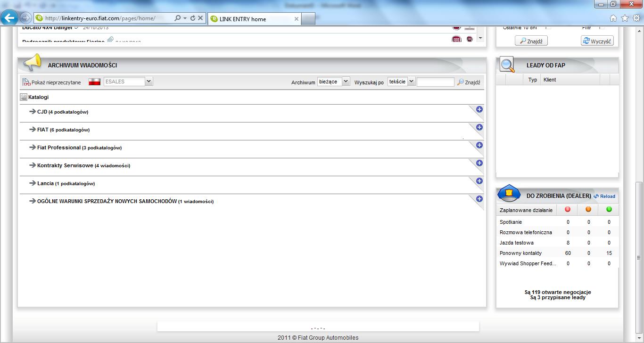The width and height of the screenshot is (644, 343).
Task: Open a new browser tab
Action: click(308, 19)
